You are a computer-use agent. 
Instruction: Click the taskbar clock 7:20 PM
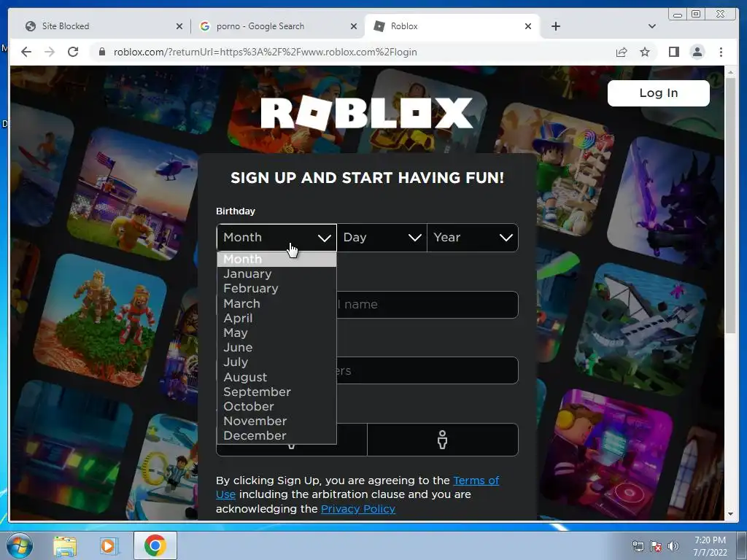point(710,546)
